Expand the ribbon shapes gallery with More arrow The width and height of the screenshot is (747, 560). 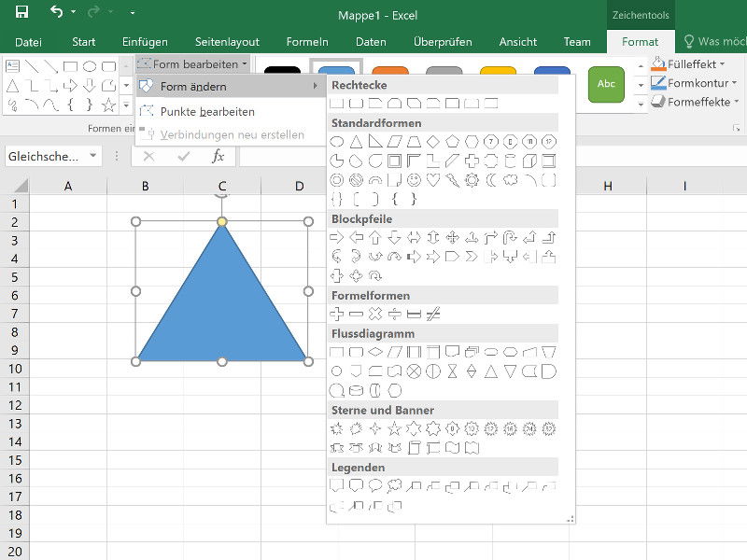tap(126, 105)
